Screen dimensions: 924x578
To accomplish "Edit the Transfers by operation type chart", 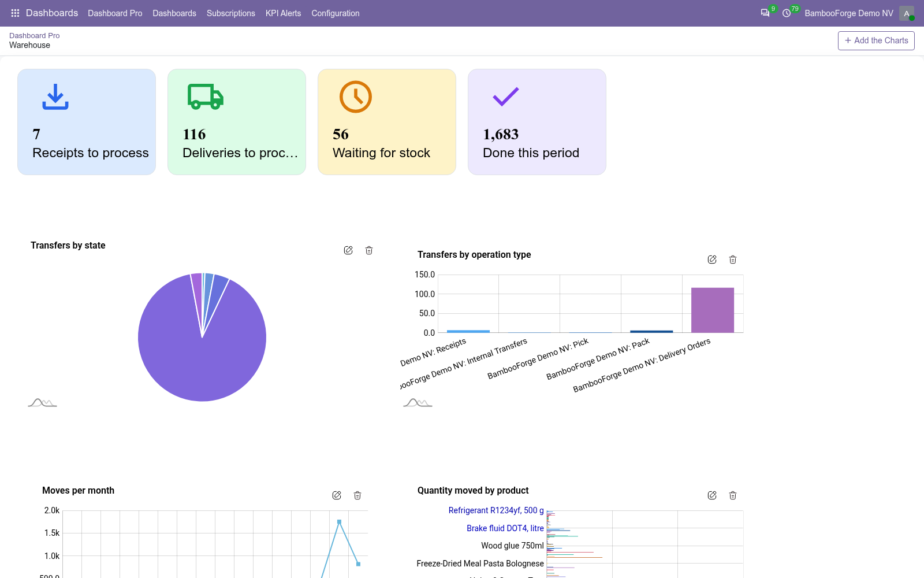I will pyautogui.click(x=712, y=260).
